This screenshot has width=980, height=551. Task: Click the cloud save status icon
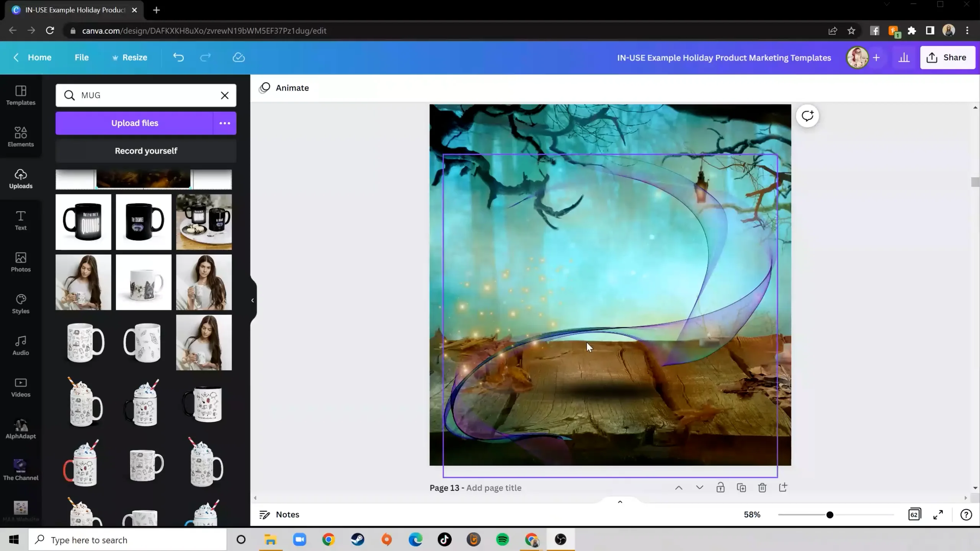[x=238, y=57]
